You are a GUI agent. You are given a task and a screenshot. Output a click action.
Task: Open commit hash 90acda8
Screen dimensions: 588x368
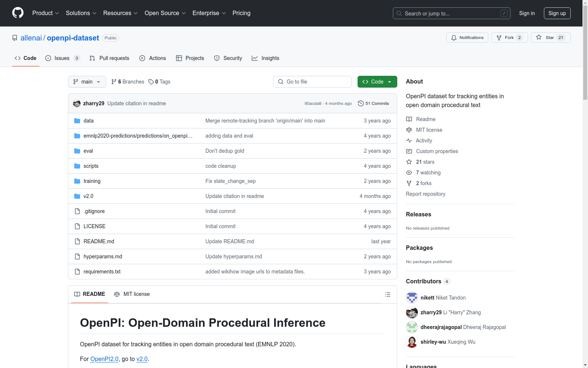tap(313, 103)
